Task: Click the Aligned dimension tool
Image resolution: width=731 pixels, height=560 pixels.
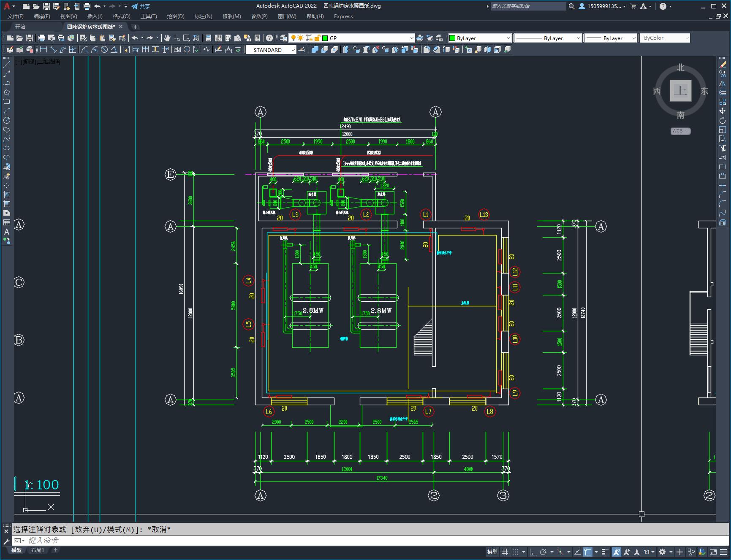Action: pyautogui.click(x=53, y=49)
